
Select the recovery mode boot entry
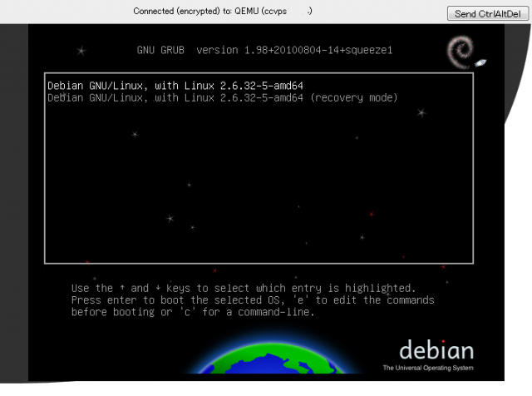coord(222,98)
